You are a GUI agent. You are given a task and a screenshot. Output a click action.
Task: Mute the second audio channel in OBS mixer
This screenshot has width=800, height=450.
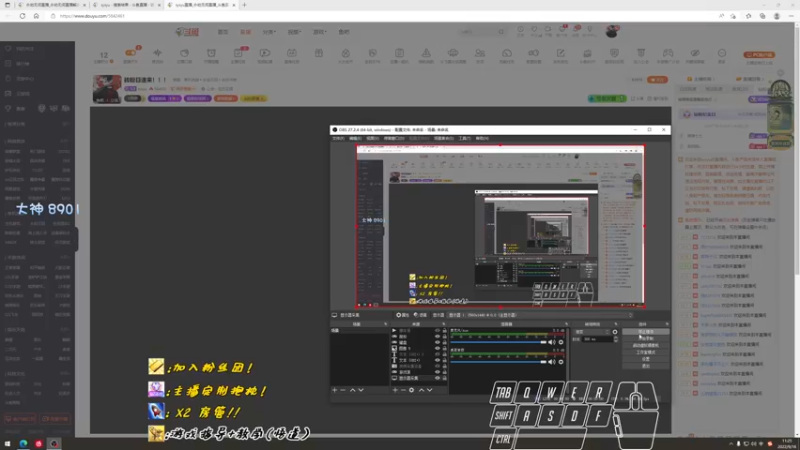[552, 362]
